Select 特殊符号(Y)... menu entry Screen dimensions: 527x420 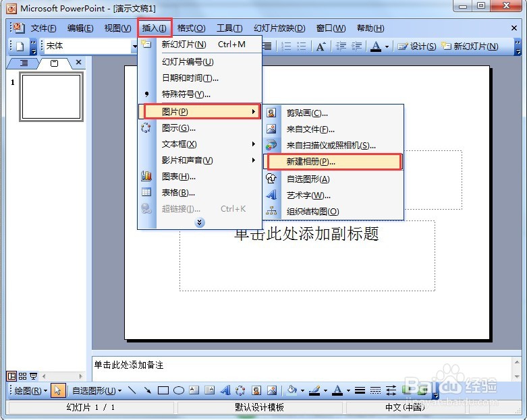[x=200, y=94]
